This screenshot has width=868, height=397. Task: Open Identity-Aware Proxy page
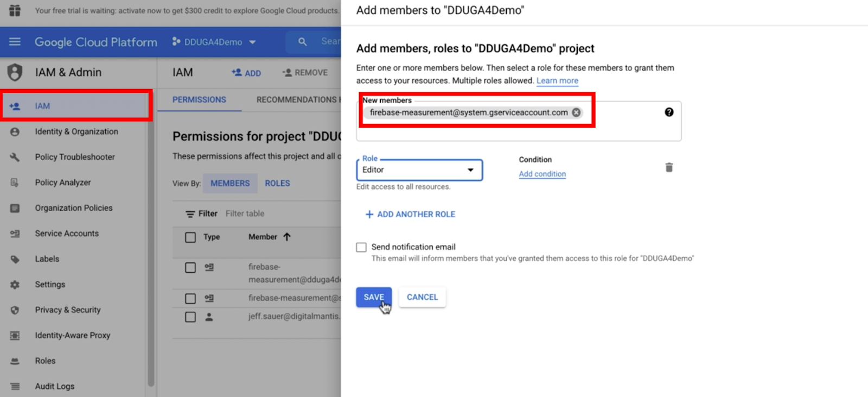(x=74, y=336)
